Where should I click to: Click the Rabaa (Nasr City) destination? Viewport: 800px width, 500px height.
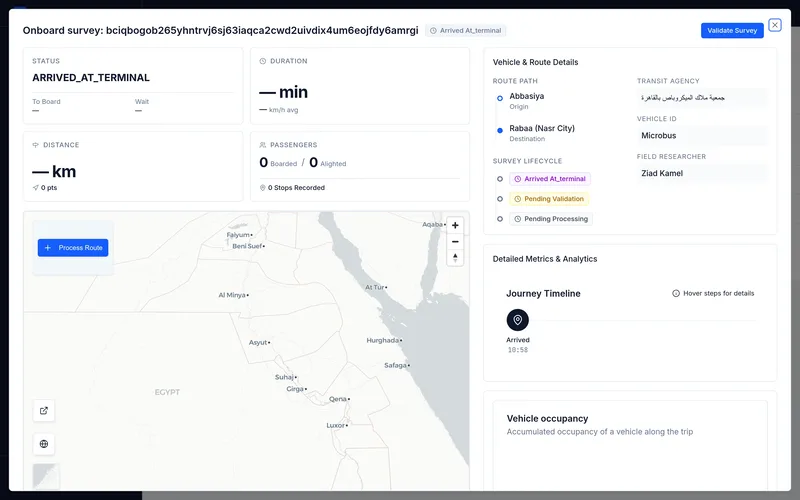point(542,128)
